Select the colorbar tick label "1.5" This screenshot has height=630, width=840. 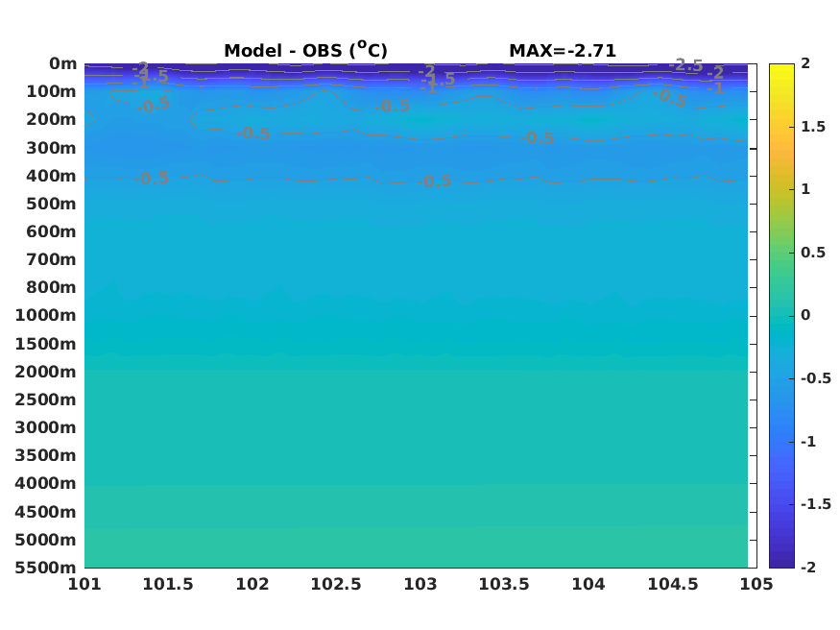813,127
